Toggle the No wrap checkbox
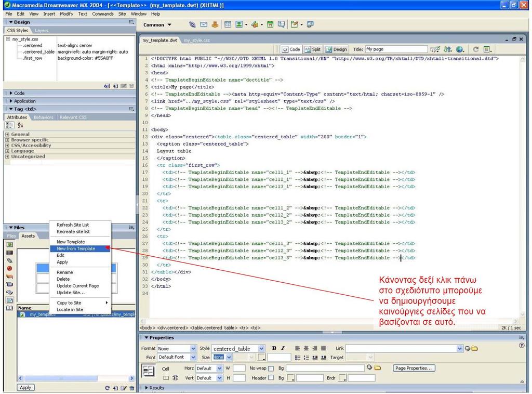532x394 pixels. pyautogui.click(x=271, y=368)
